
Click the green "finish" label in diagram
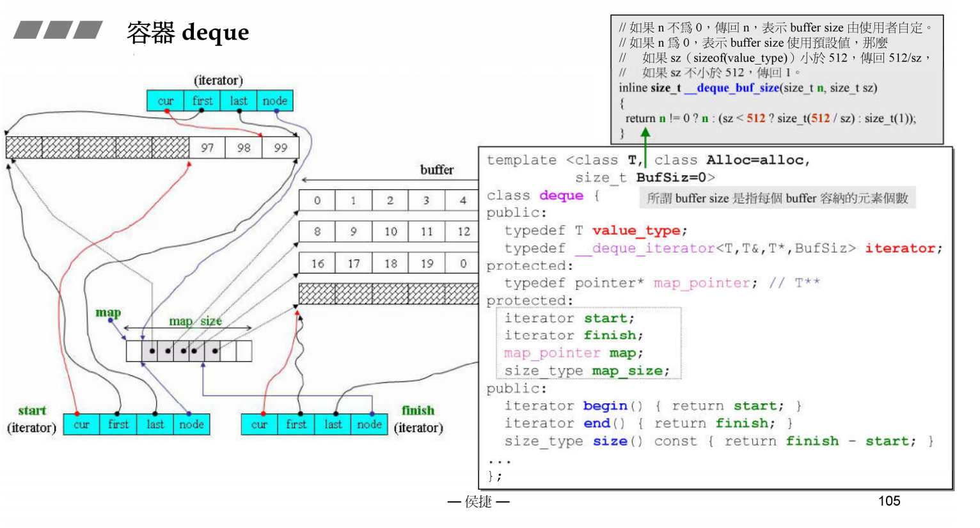(418, 410)
